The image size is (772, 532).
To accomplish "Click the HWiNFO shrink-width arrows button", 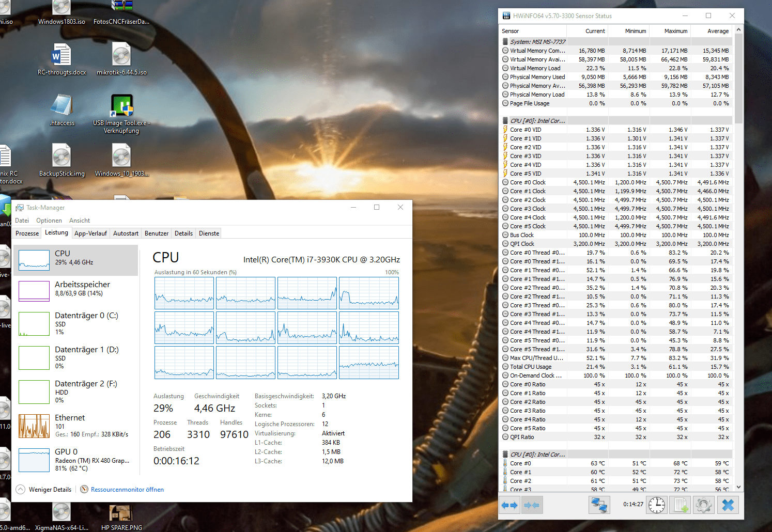I will pos(532,505).
